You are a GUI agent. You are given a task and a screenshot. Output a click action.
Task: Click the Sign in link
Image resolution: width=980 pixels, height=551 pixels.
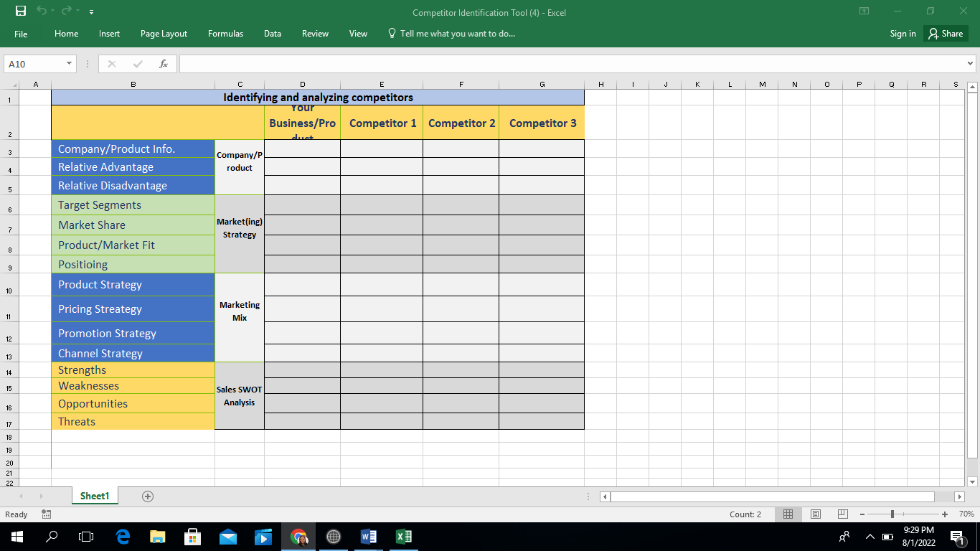click(x=902, y=33)
